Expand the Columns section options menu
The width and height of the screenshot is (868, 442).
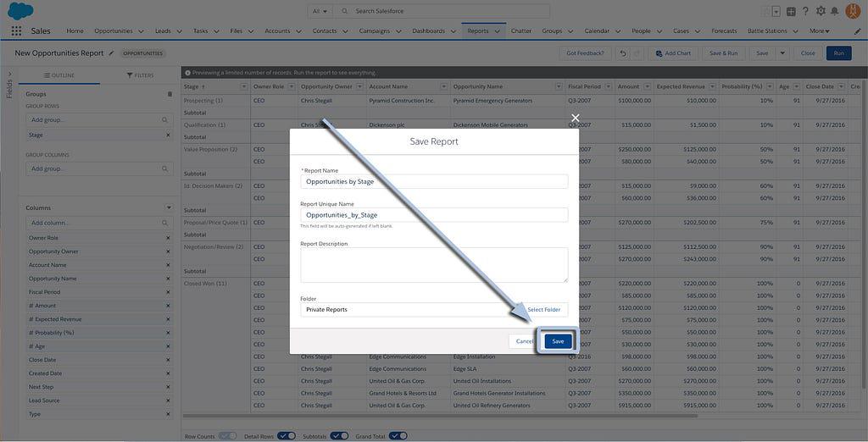click(x=169, y=207)
